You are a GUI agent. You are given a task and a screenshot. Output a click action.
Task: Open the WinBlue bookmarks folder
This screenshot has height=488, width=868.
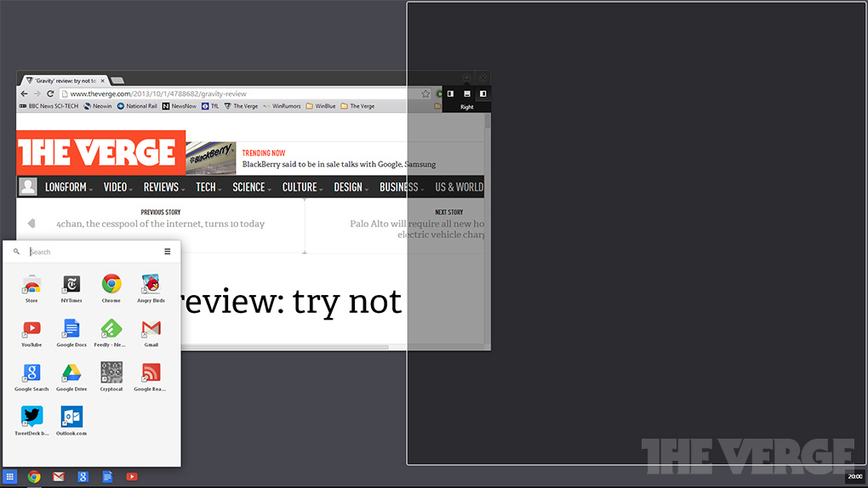(x=321, y=106)
